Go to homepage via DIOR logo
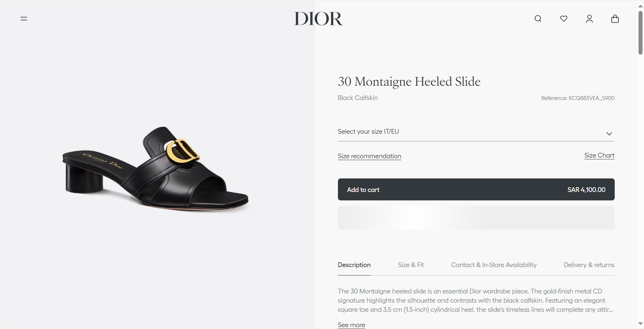This screenshot has width=644, height=329. coord(318,19)
